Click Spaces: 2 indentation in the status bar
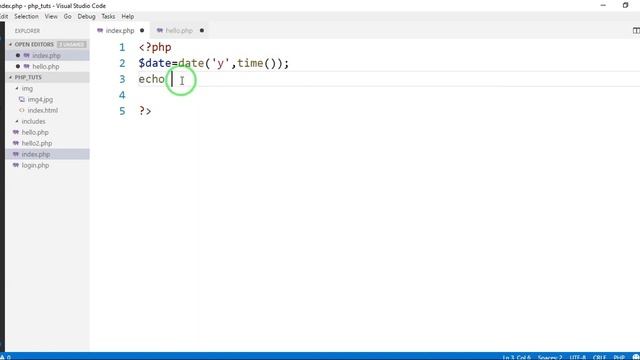 [550, 357]
